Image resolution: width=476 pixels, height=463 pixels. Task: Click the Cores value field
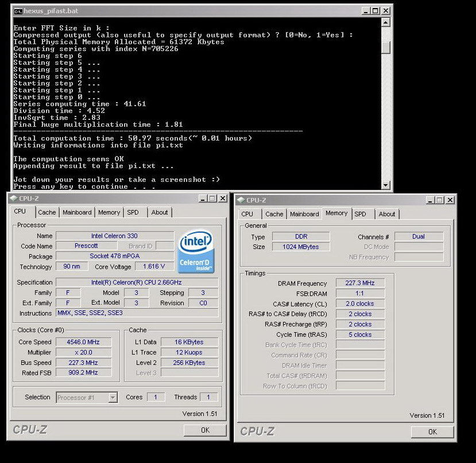coord(156,397)
